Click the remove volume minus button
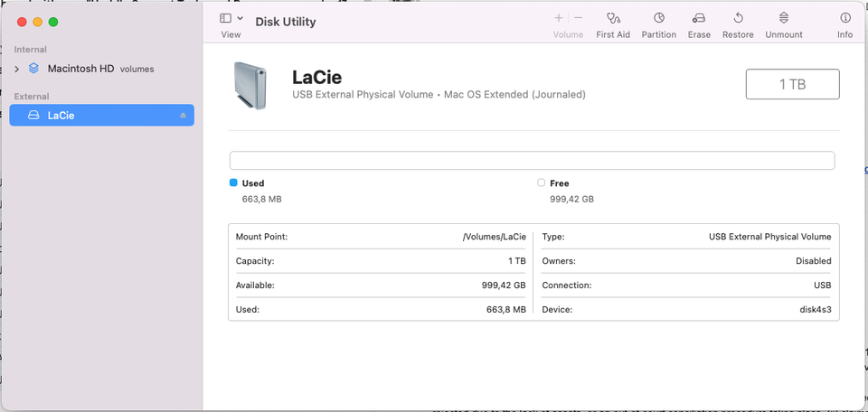Image resolution: width=868 pixels, height=412 pixels. [579, 18]
